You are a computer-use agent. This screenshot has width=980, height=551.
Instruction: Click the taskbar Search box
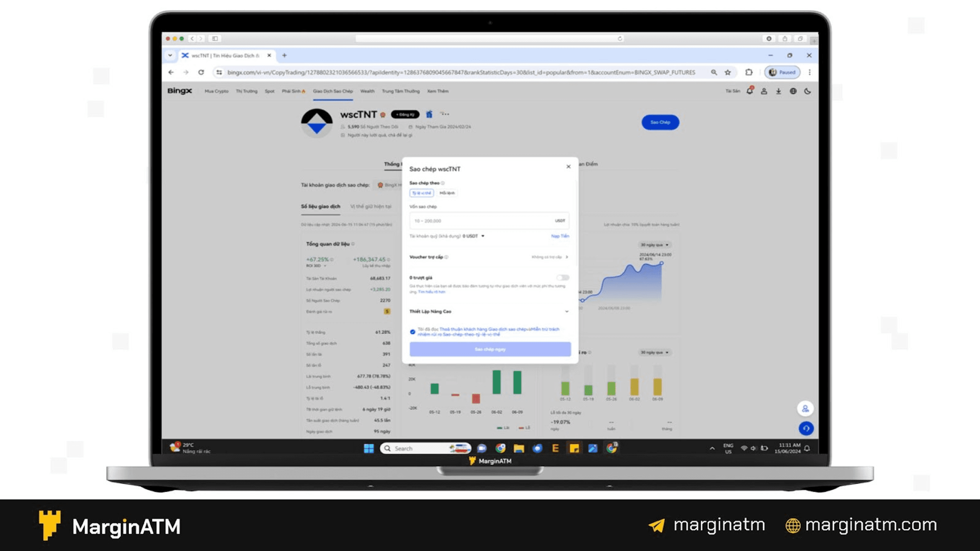[x=426, y=448]
